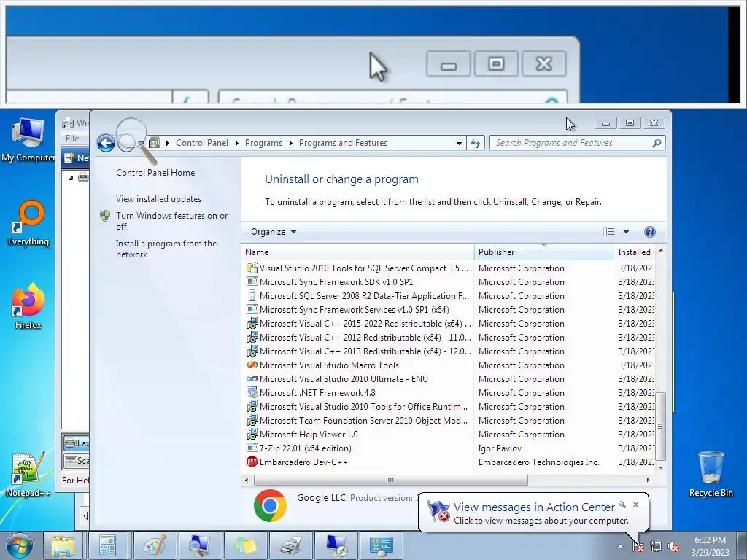
Task: Click the vertical scrollbar thumb of program list
Action: pyautogui.click(x=660, y=426)
